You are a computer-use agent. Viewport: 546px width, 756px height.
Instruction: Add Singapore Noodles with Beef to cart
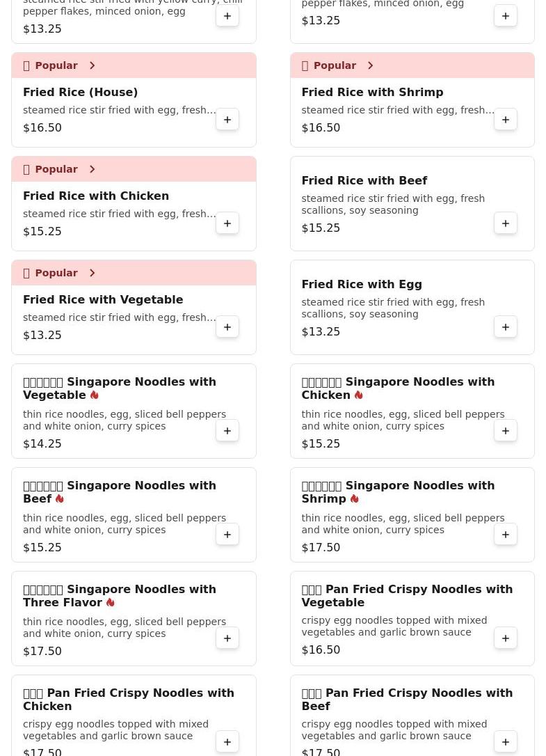(x=227, y=535)
